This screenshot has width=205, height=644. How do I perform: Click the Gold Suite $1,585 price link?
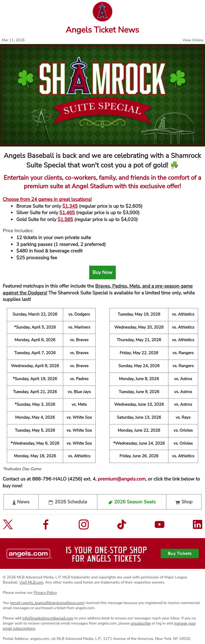click(x=65, y=219)
